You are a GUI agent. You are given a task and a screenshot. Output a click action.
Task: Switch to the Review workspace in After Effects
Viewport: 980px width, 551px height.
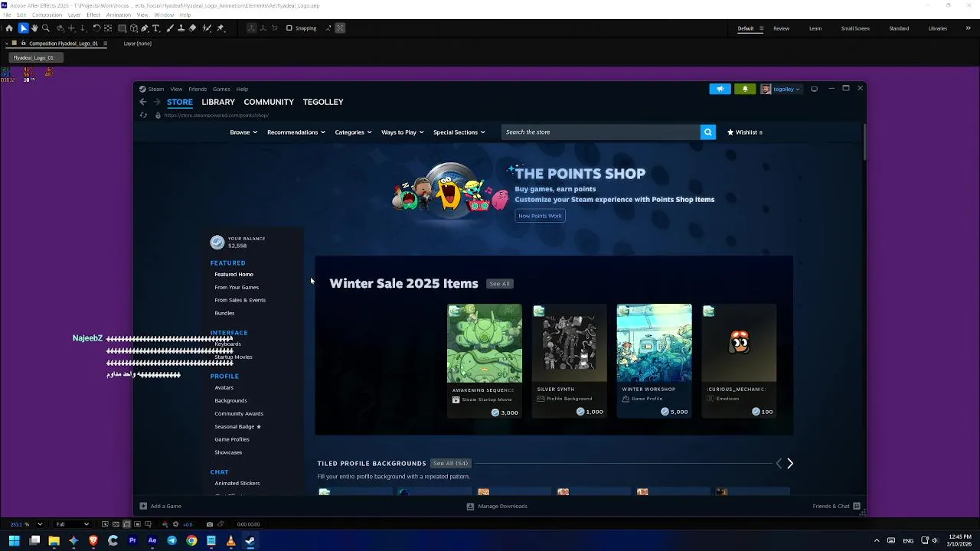pyautogui.click(x=781, y=28)
